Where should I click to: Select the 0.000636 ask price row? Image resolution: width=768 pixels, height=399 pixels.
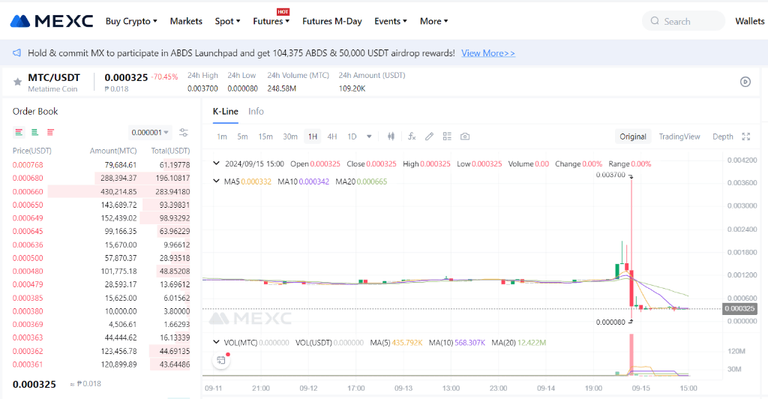coord(101,245)
